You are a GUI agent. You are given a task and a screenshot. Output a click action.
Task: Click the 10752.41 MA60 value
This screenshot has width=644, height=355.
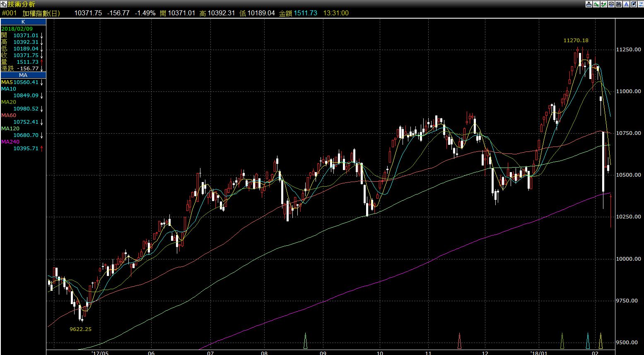click(x=26, y=122)
